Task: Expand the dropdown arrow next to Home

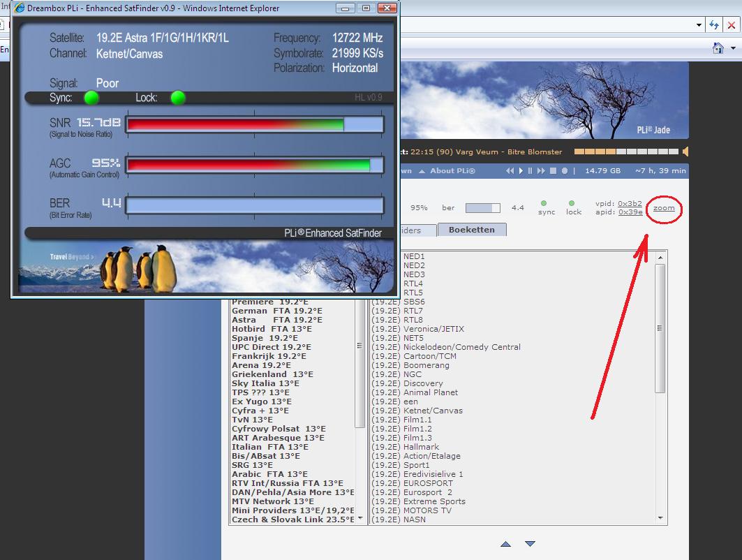Action: pos(734,49)
